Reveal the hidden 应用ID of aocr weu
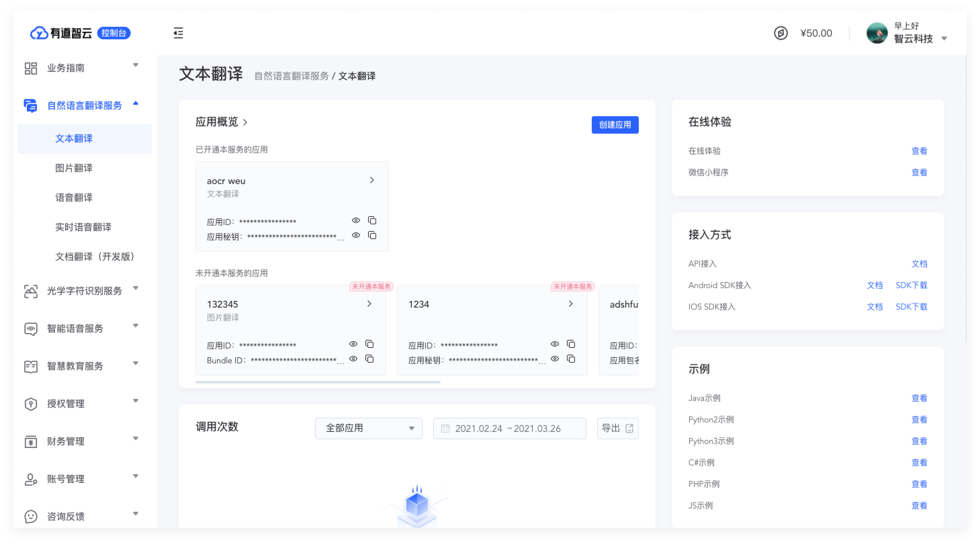 (356, 220)
